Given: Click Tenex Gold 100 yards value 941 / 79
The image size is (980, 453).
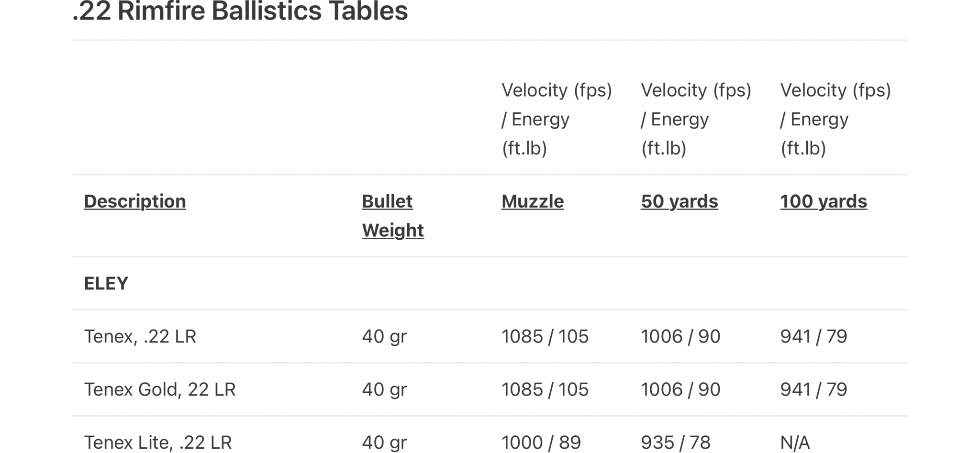Looking at the screenshot, I should pos(813,390).
